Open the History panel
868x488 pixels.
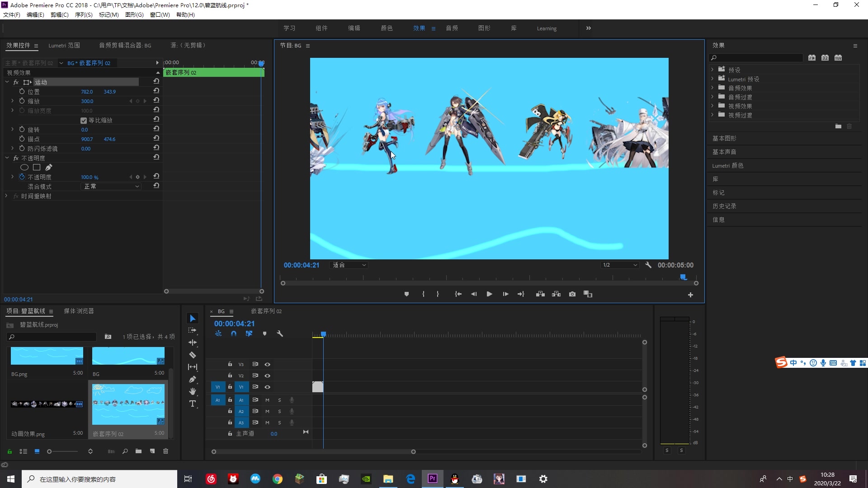724,206
